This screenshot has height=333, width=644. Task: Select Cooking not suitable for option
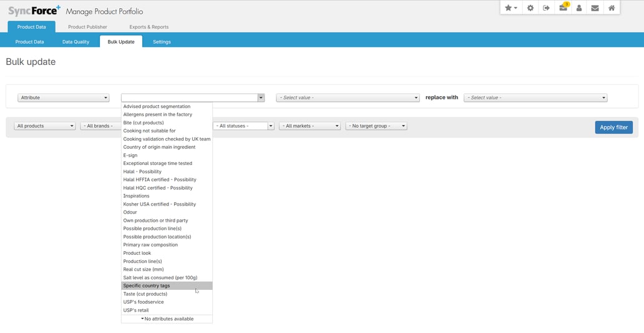tap(167, 131)
